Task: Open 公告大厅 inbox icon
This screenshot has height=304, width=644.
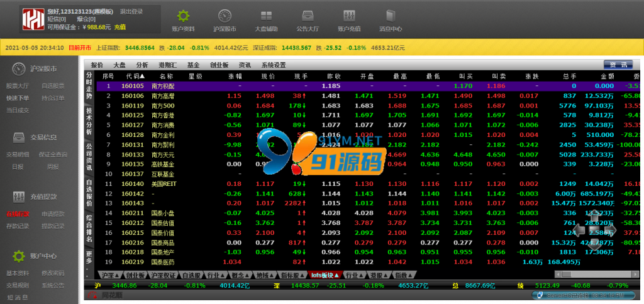Action: (308, 16)
